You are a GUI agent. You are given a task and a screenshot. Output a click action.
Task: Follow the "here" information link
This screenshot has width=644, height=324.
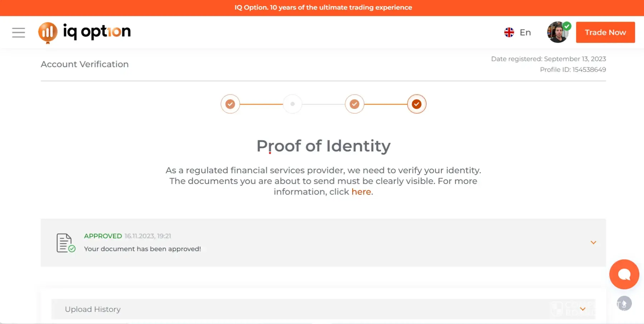361,192
